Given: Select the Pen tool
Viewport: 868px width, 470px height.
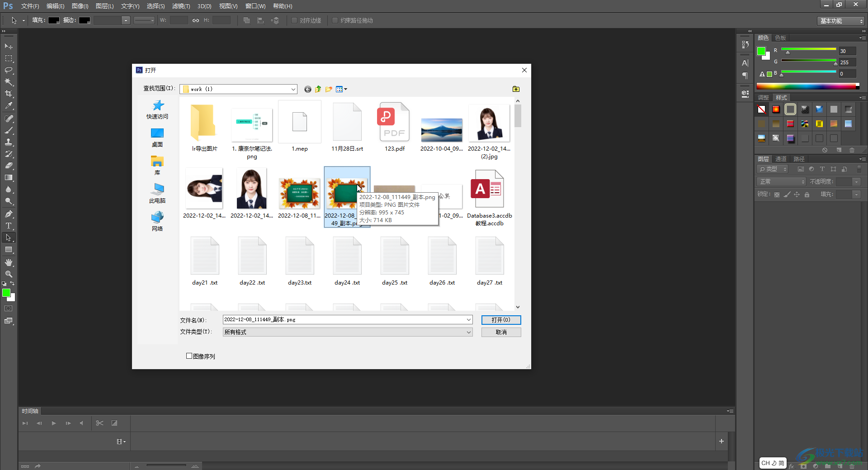Looking at the screenshot, I should click(9, 214).
